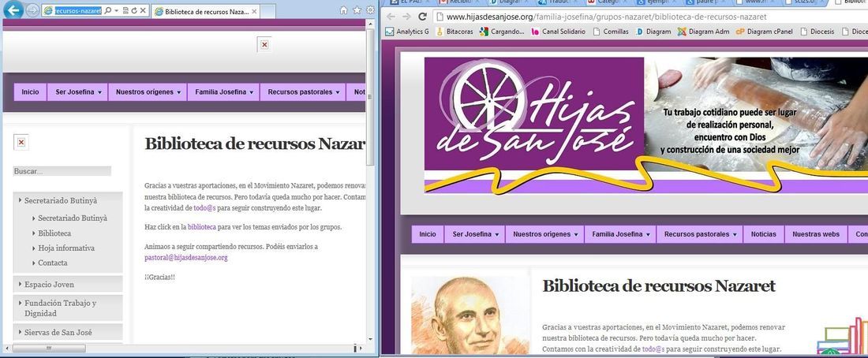Expand the Espacio Joven sidebar section
This screenshot has width=868, height=358.
[68, 285]
